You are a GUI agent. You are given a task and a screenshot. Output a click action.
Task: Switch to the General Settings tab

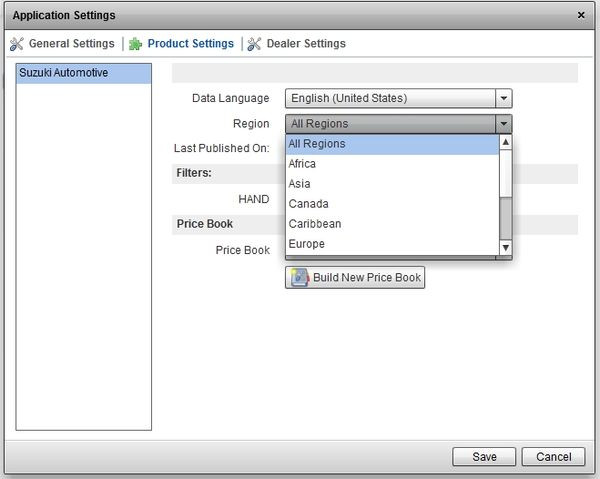coord(71,44)
